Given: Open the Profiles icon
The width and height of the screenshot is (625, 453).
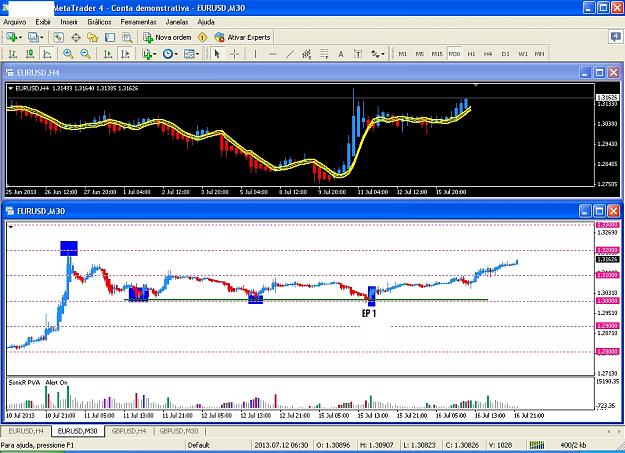Looking at the screenshot, I should click(x=33, y=37).
